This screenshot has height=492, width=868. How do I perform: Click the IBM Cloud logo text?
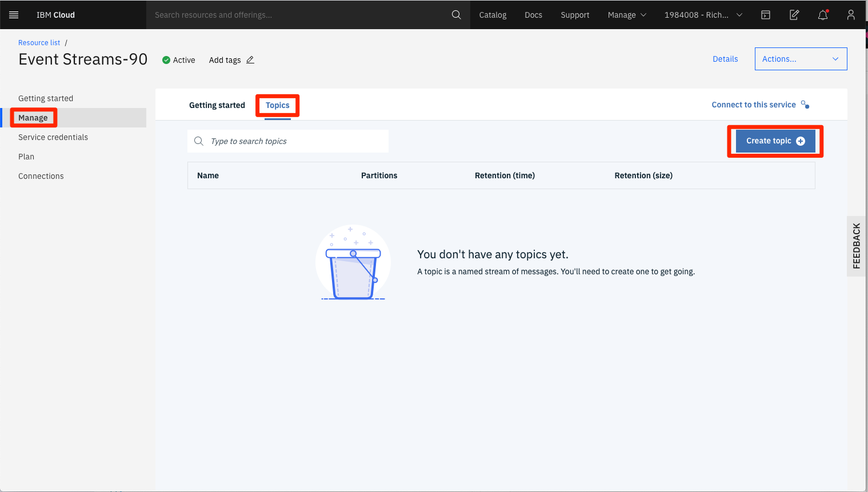coord(55,15)
